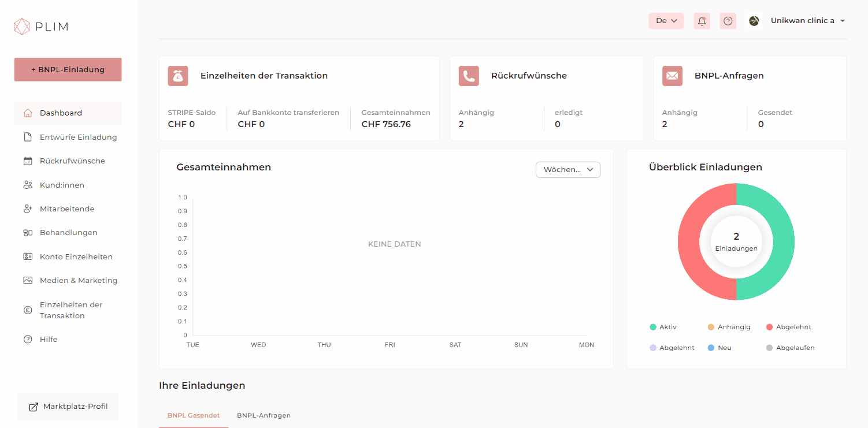Click the + BNPL-Einladung button

(x=68, y=69)
